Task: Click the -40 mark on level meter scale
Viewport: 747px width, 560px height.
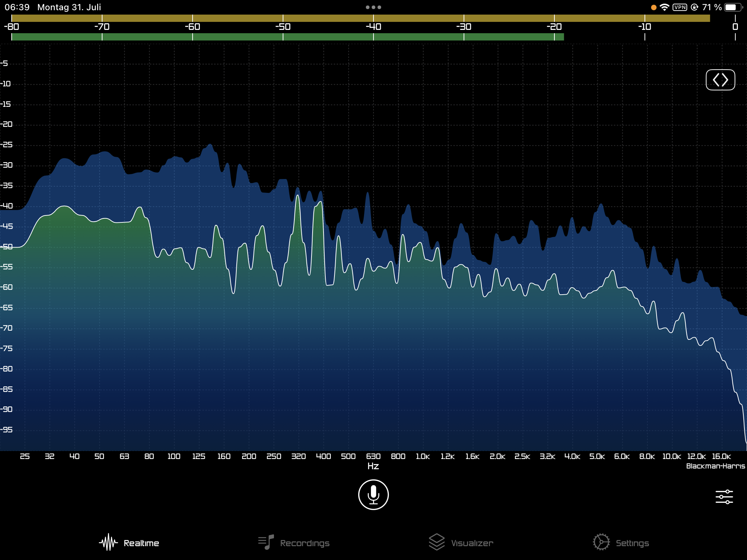Action: tap(373, 27)
